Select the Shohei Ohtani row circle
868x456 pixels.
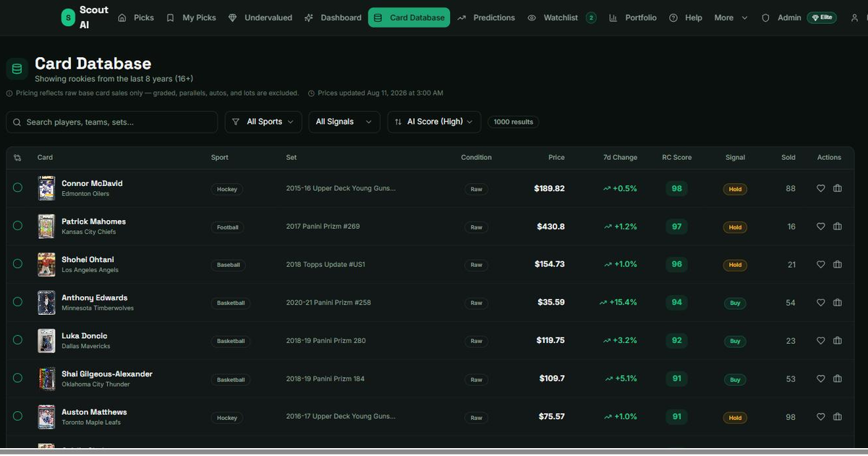pyautogui.click(x=17, y=263)
